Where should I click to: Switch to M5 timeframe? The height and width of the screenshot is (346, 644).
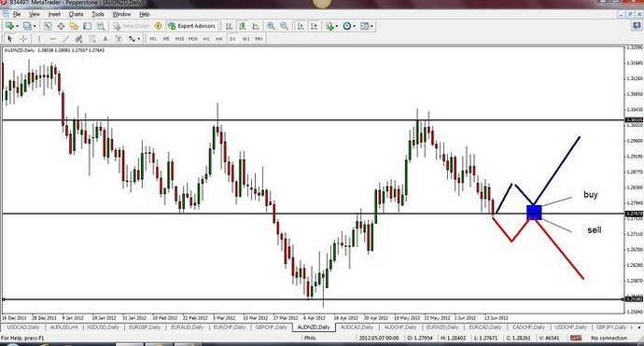[166, 38]
